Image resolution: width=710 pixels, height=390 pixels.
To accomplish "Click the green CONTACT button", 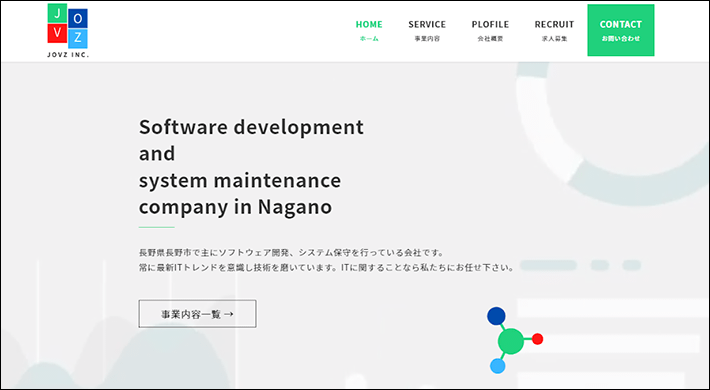I will (621, 30).
